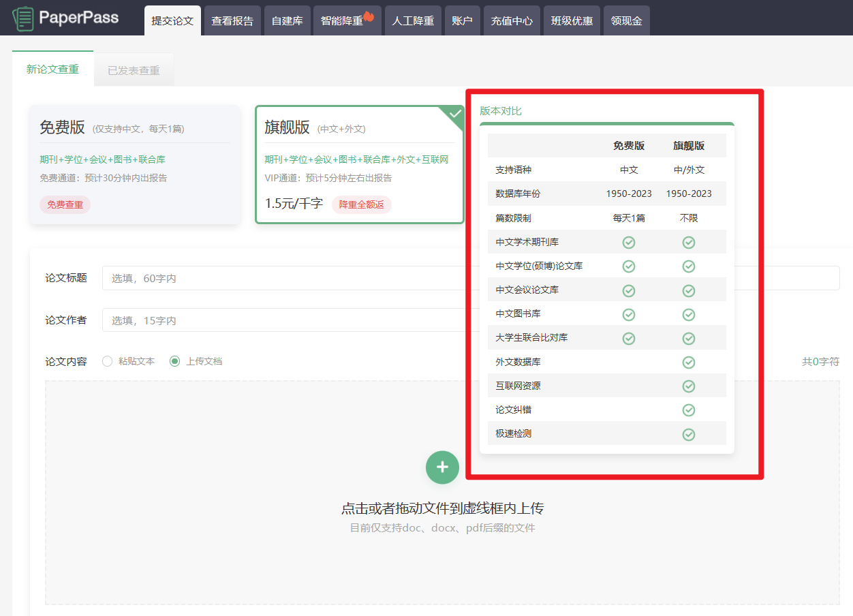Screen dimensions: 853x616
Task: Switch to the 人工降重 tab
Action: click(413, 20)
